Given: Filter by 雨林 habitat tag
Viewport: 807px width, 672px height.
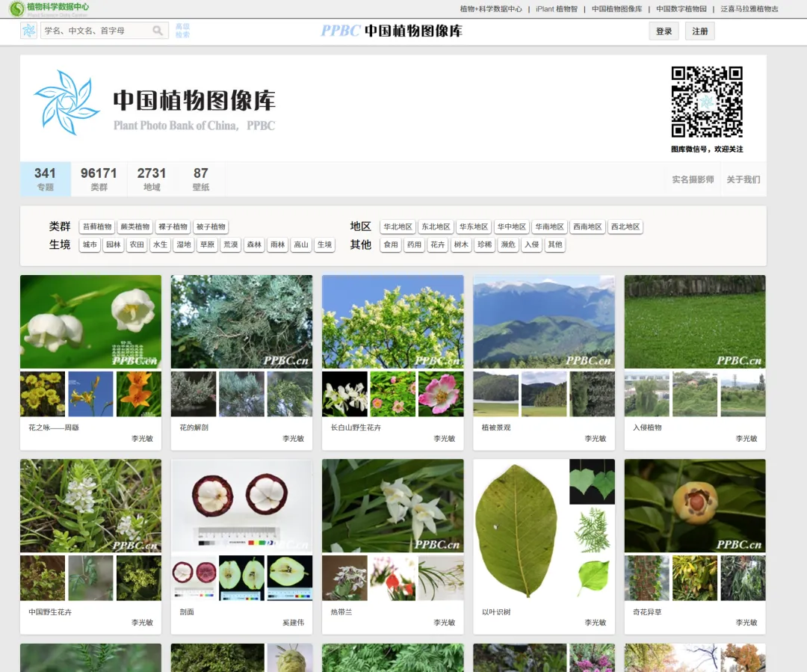Looking at the screenshot, I should [x=278, y=244].
